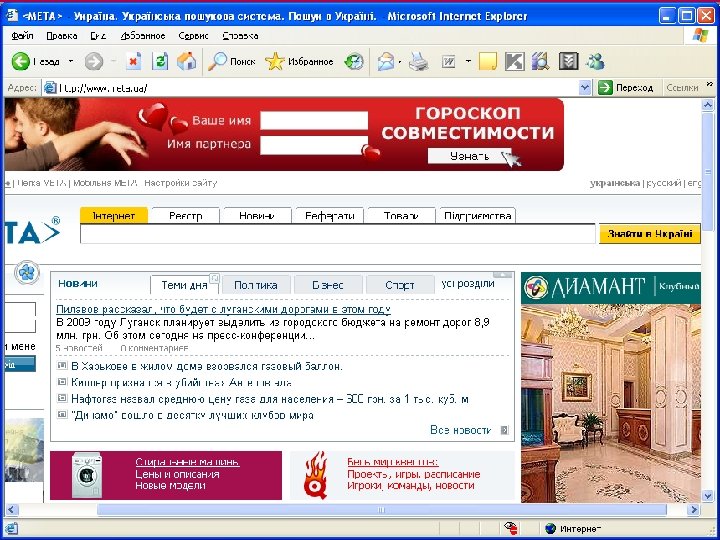720x540 pixels.
Task: Click the Windows flag logo
Action: [700, 35]
